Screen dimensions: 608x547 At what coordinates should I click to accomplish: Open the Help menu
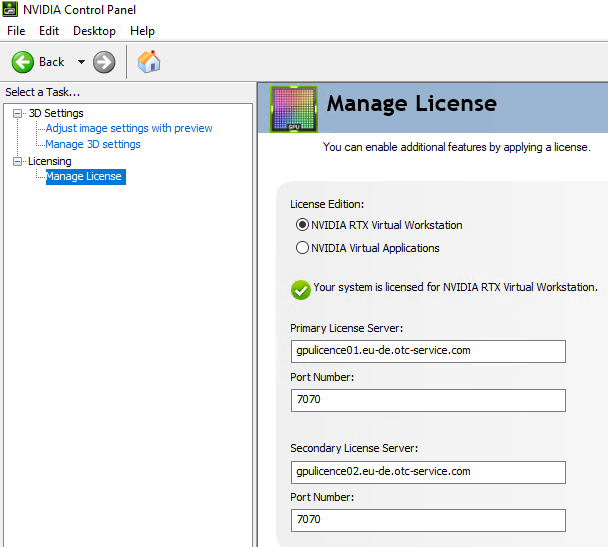pyautogui.click(x=142, y=31)
